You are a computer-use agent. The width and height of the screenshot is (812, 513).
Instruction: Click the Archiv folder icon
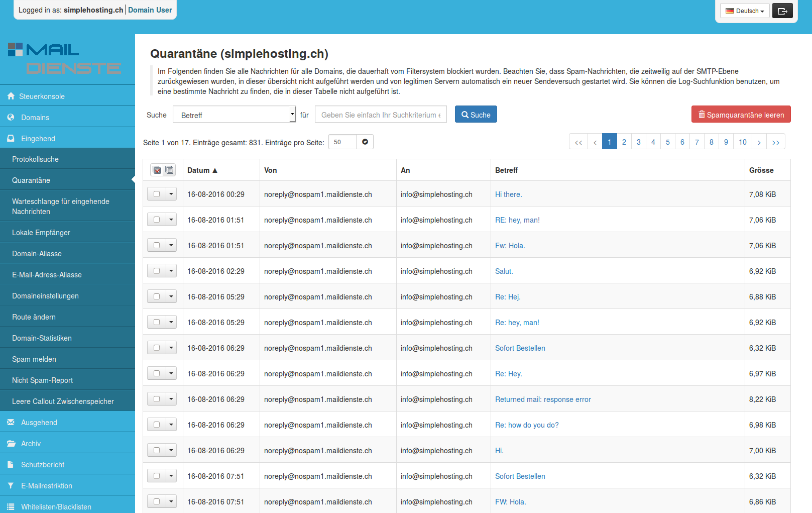pyautogui.click(x=11, y=444)
